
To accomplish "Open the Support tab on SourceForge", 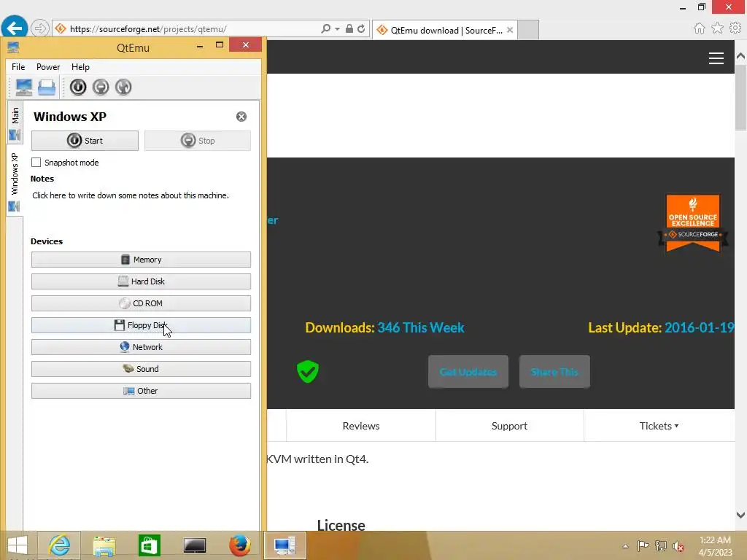I will pos(509,426).
